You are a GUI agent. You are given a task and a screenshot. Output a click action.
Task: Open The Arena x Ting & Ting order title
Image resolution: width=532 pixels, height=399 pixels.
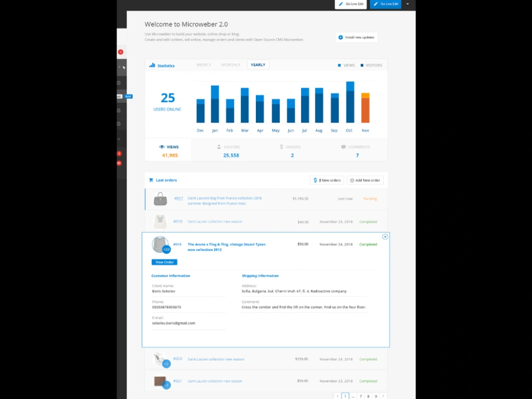tap(227, 247)
